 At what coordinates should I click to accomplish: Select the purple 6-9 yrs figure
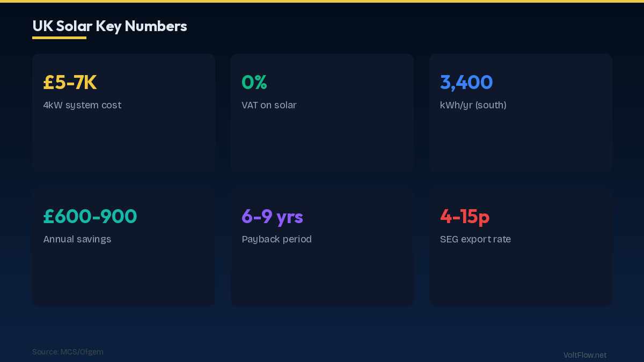tap(272, 217)
